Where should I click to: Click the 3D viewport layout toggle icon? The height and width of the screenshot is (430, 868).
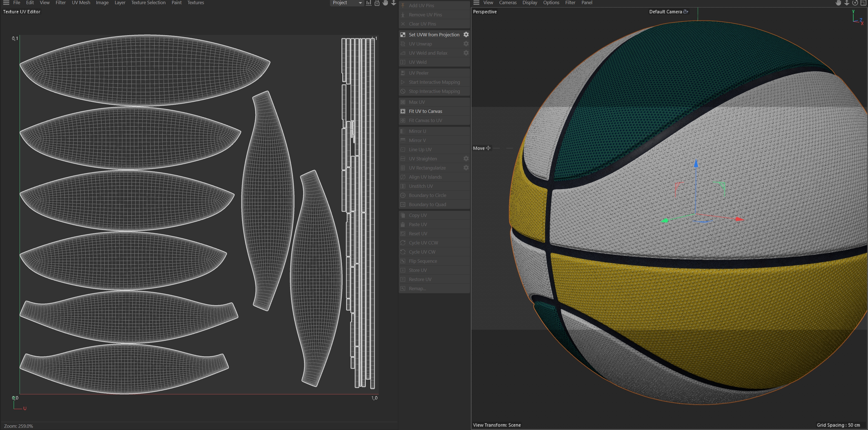click(x=863, y=3)
